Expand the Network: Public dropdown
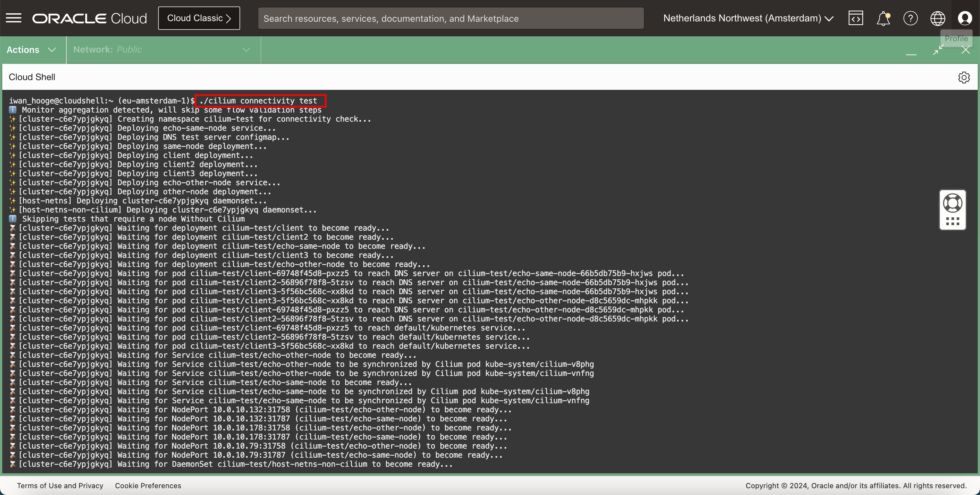 [x=162, y=50]
